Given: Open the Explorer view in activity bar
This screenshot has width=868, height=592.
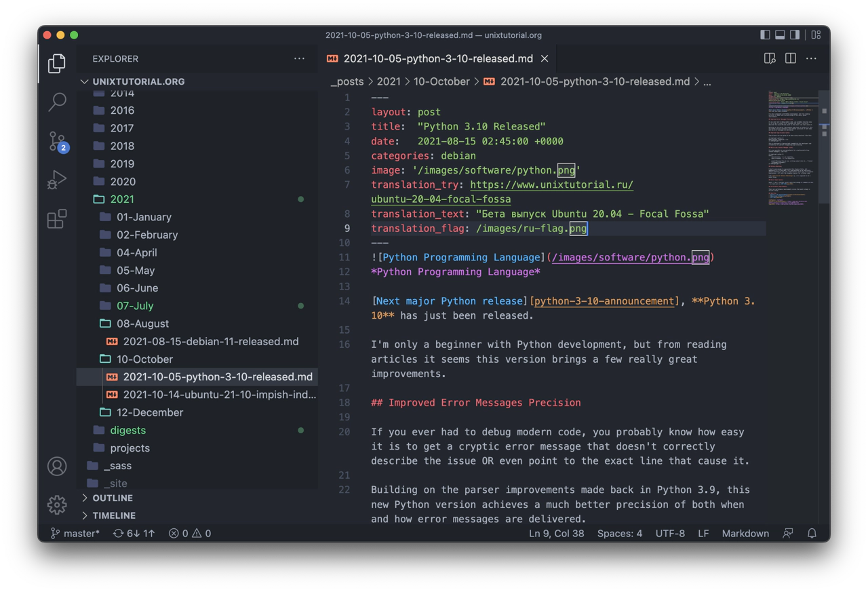Looking at the screenshot, I should pyautogui.click(x=57, y=63).
